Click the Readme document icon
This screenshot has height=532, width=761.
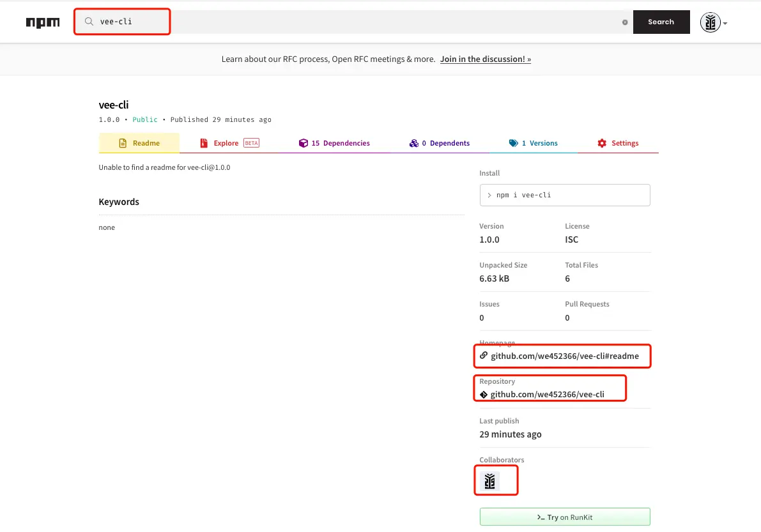[x=123, y=143]
